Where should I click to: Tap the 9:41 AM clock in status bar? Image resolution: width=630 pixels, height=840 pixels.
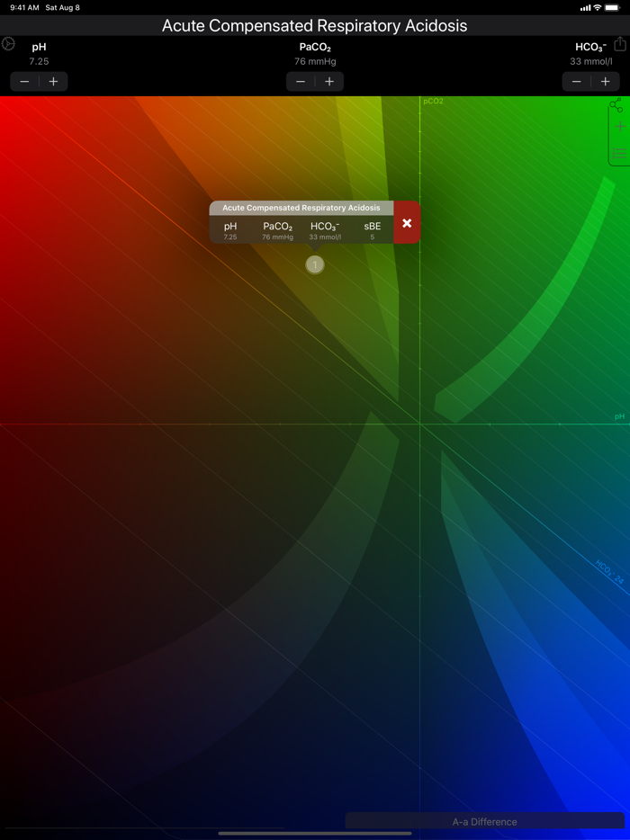tap(24, 7)
